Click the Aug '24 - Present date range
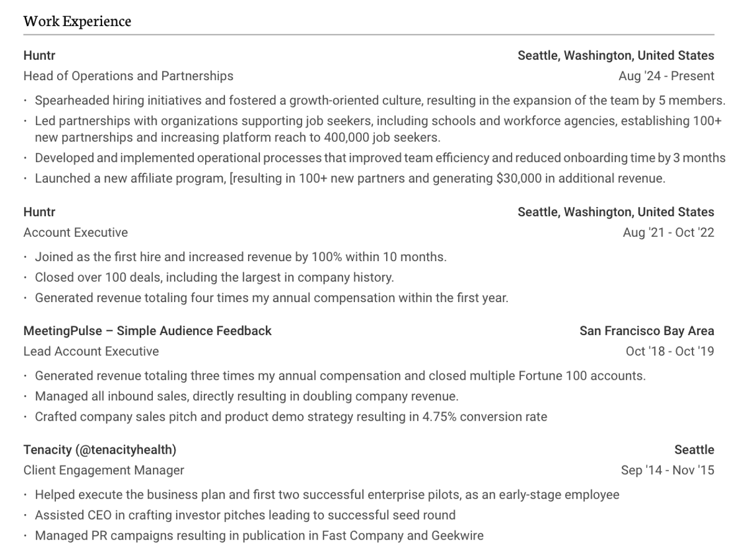746x560 pixels. 666,76
